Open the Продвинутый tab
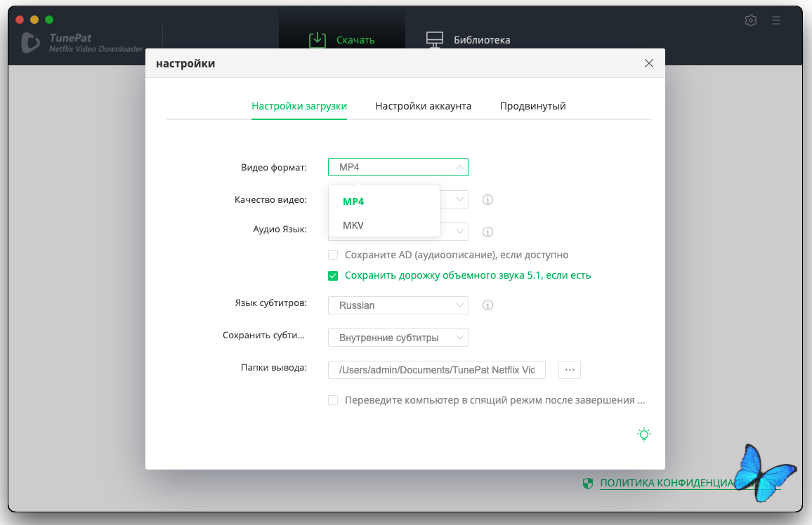The image size is (812, 525). click(x=532, y=106)
